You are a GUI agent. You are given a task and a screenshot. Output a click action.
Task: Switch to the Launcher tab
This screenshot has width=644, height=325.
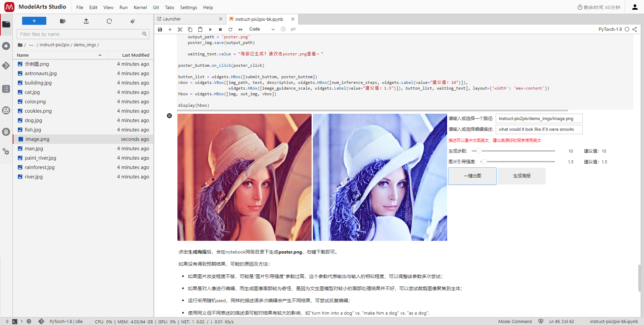[x=190, y=19]
